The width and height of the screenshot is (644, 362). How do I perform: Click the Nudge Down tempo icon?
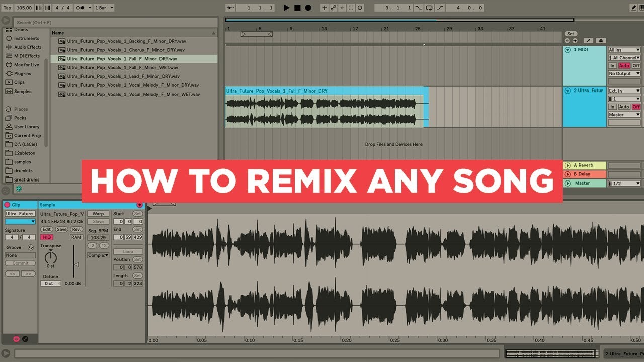tap(40, 8)
